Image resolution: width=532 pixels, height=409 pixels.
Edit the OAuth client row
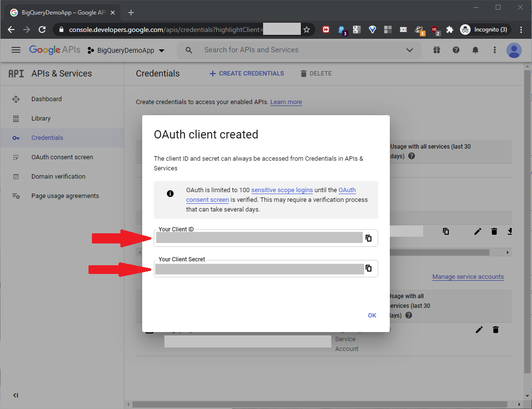click(x=478, y=231)
